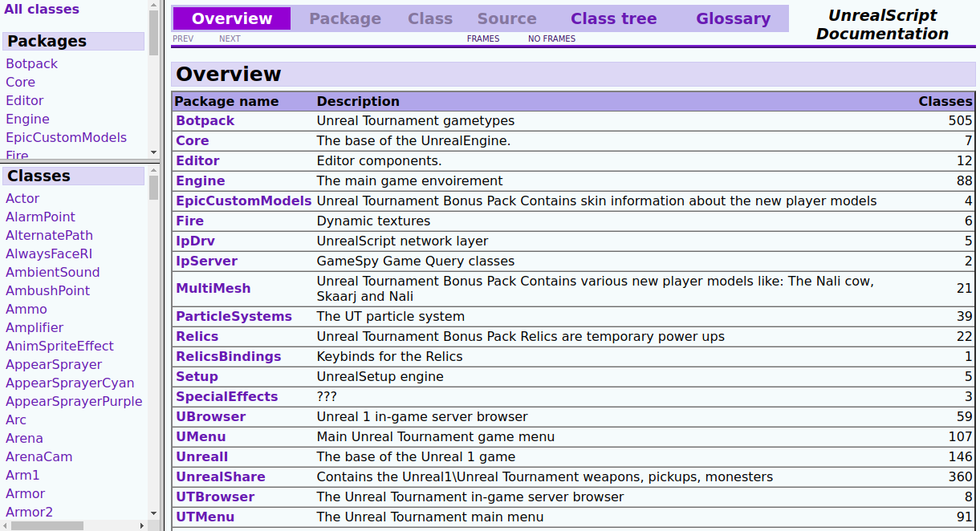This screenshot has height=531, width=980.
Task: Select Core in Packages sidebar list
Action: point(21,83)
